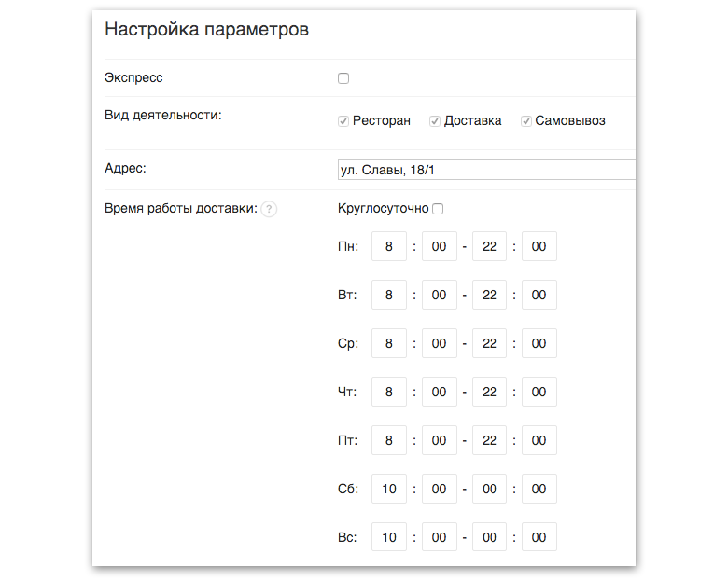Click Tuesday (Вт) opening minutes field
The image size is (728, 581).
coord(440,295)
